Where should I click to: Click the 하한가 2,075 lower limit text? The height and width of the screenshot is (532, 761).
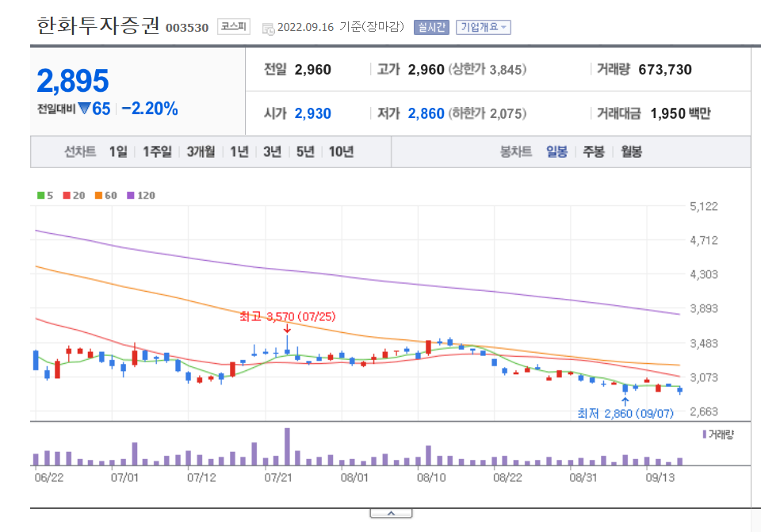(x=488, y=113)
